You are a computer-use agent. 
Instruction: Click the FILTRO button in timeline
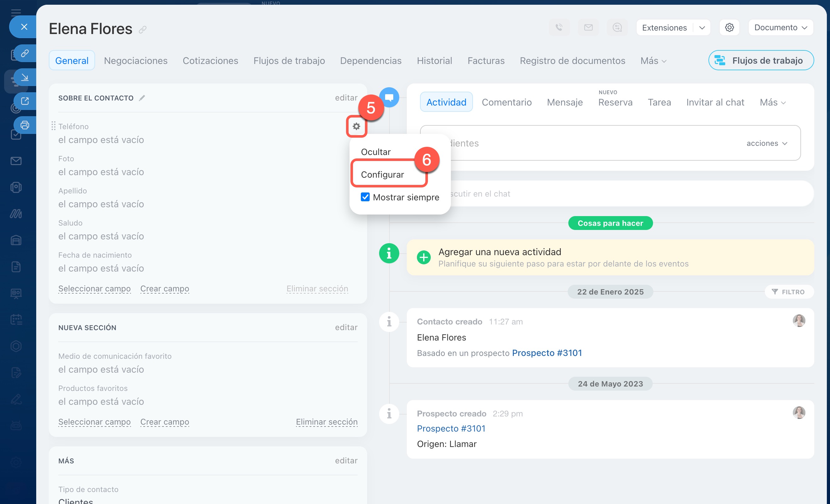tap(788, 292)
